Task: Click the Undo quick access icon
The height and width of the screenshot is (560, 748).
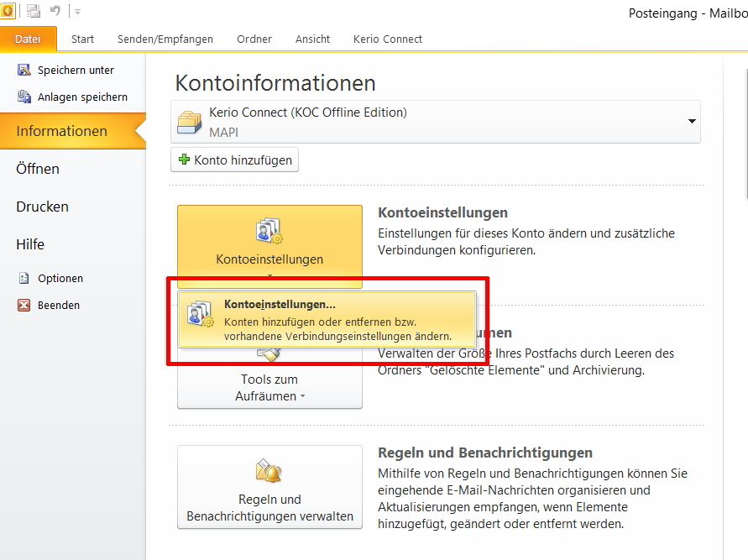Action: 55,10
